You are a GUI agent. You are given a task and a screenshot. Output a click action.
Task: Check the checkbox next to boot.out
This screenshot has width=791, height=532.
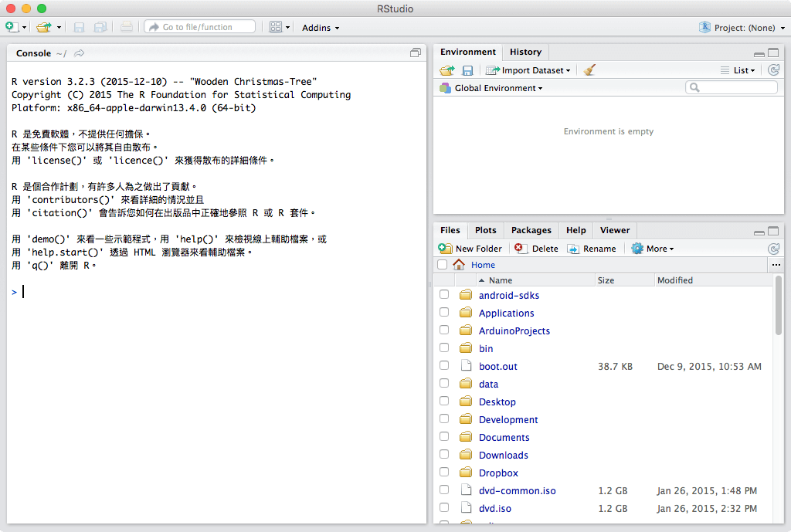point(444,366)
